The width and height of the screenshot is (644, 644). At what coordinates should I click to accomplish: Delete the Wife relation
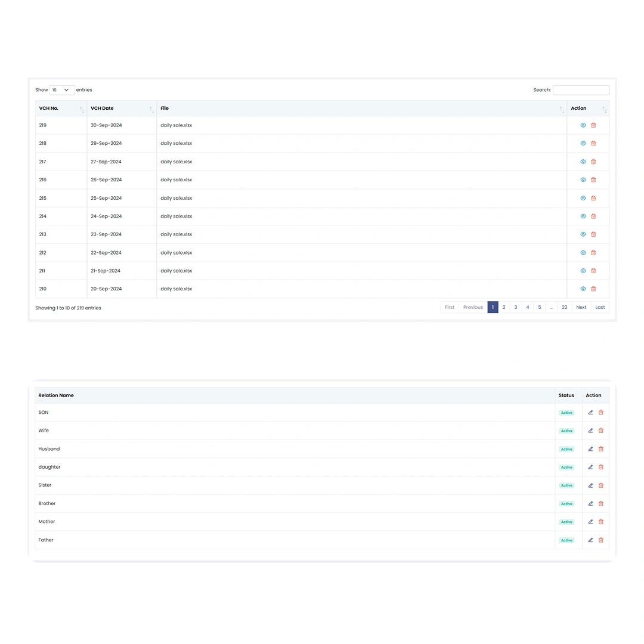(x=601, y=431)
